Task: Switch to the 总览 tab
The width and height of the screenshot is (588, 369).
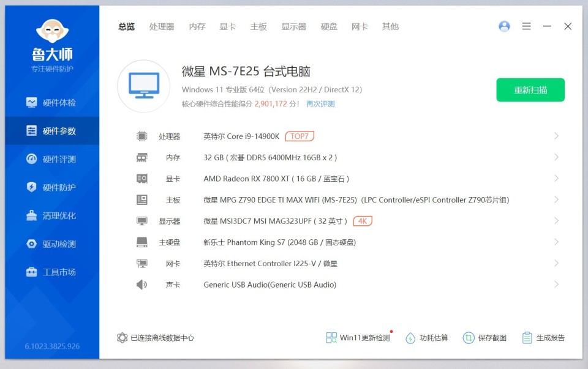Action: tap(126, 26)
